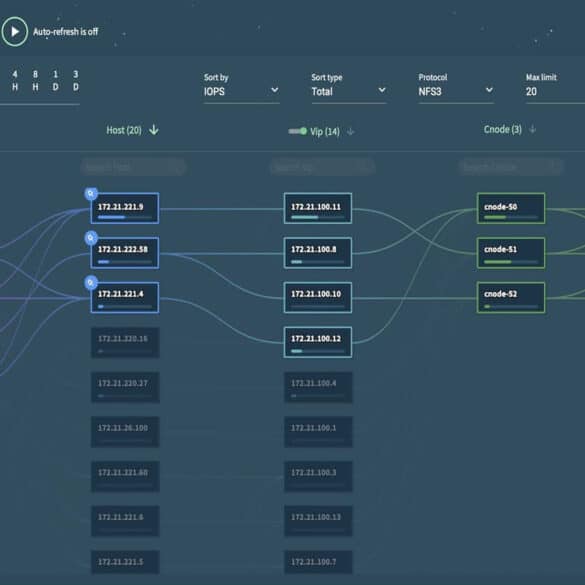Select host node 172.21.221.4

pos(125,298)
